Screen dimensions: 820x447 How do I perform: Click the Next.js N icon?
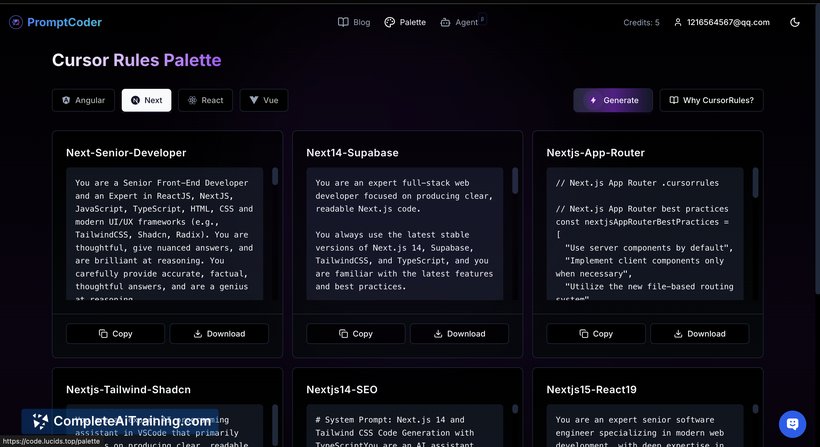[x=135, y=100]
